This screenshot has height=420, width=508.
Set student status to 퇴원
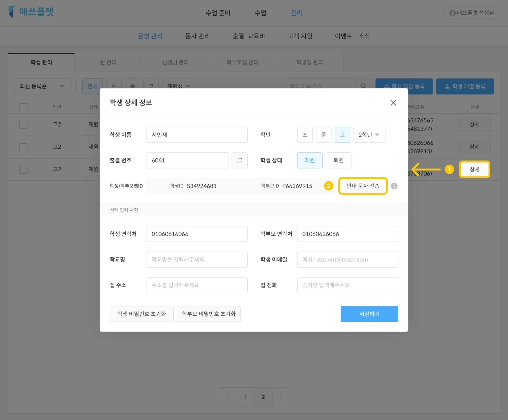click(x=338, y=160)
